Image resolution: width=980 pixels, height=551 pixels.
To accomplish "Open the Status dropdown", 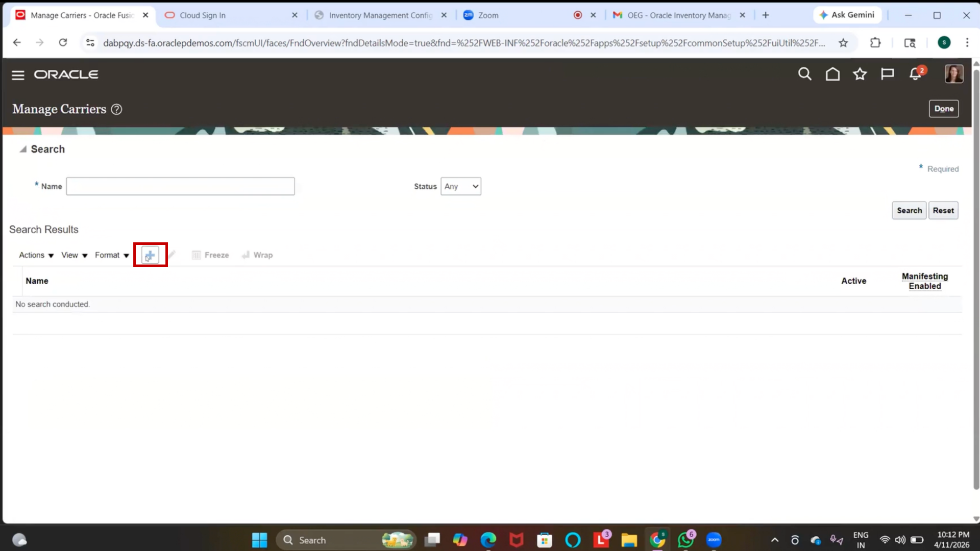I will 460,186.
